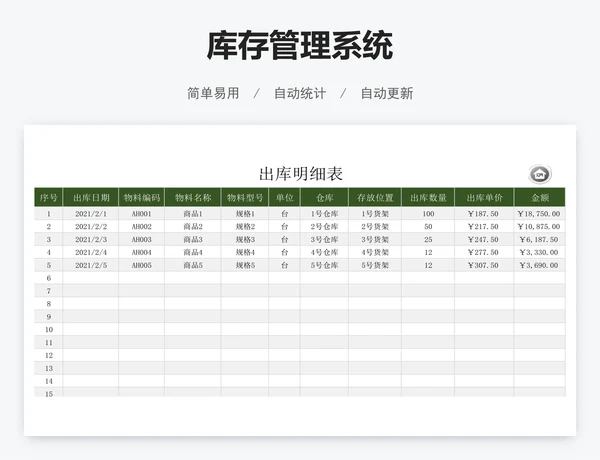
Task: Select the 规格1 model cell
Action: 245,214
